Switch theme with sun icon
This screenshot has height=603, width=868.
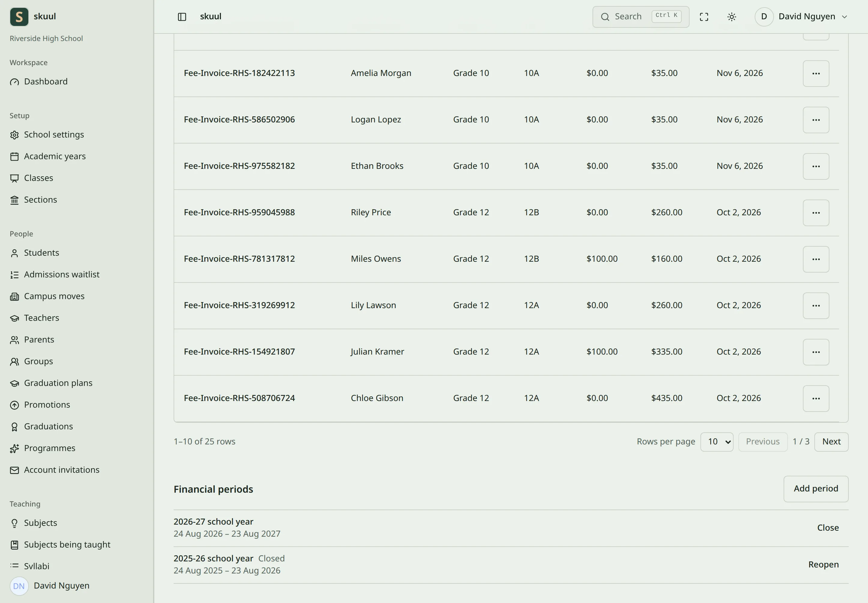pos(732,17)
